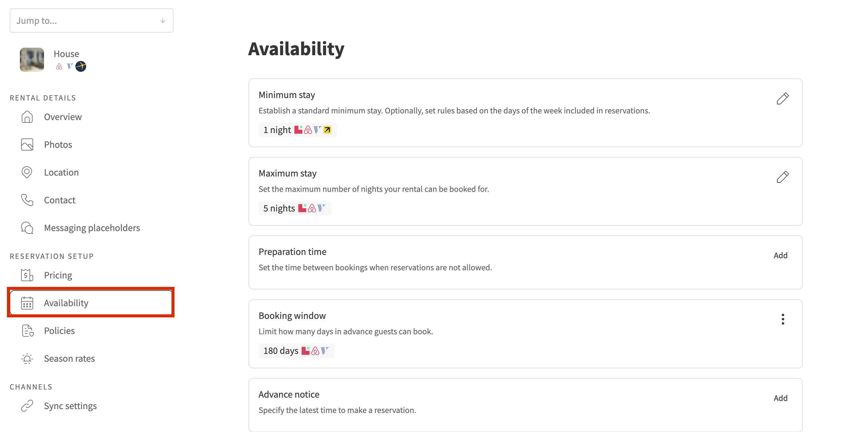Go to Season rates
868x432 pixels.
[x=69, y=358]
